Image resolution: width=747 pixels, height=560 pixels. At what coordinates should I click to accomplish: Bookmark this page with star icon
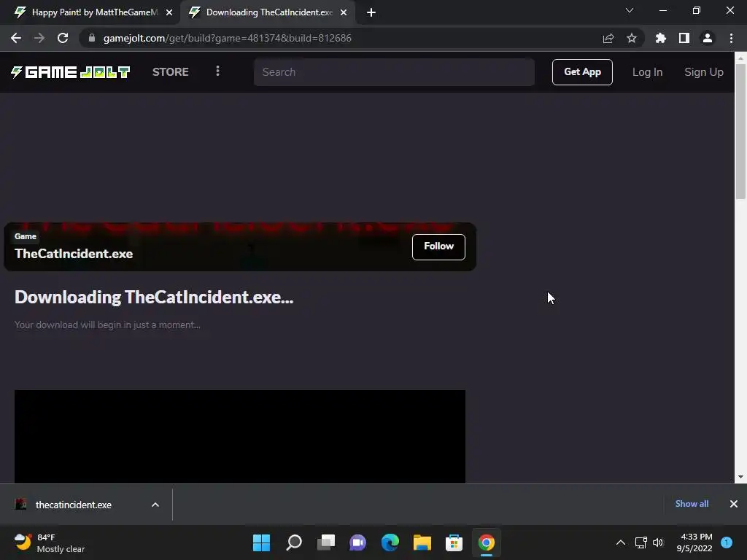pos(631,38)
